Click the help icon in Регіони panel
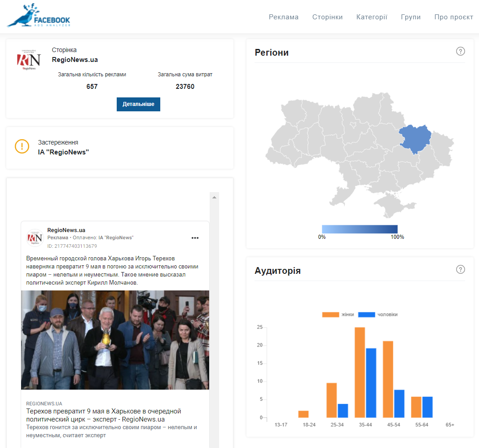 (x=460, y=51)
